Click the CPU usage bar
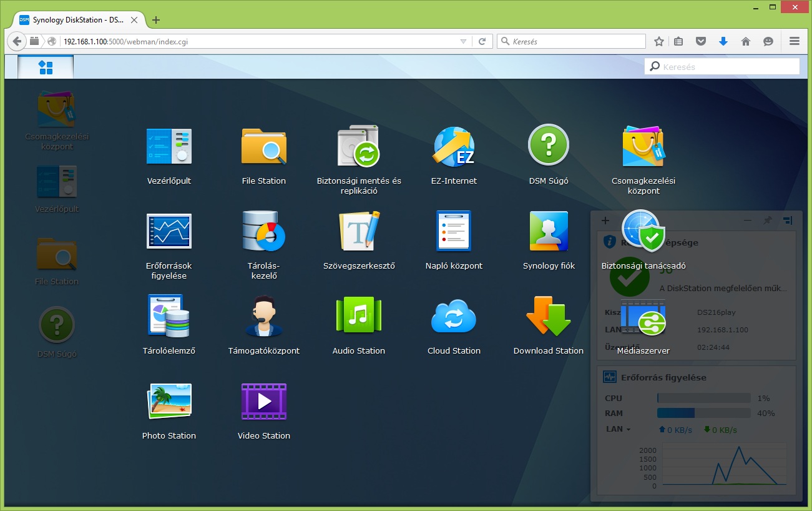The image size is (812, 511). coord(703,398)
